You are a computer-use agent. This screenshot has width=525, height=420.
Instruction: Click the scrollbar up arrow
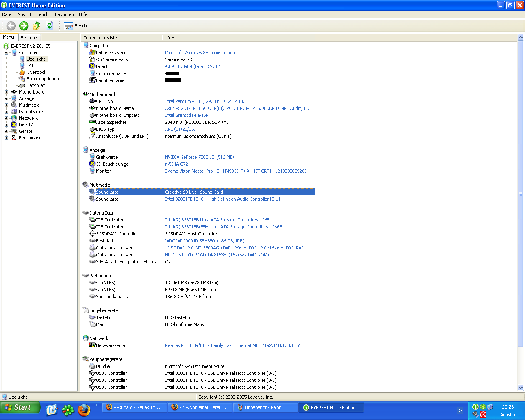[521, 37]
